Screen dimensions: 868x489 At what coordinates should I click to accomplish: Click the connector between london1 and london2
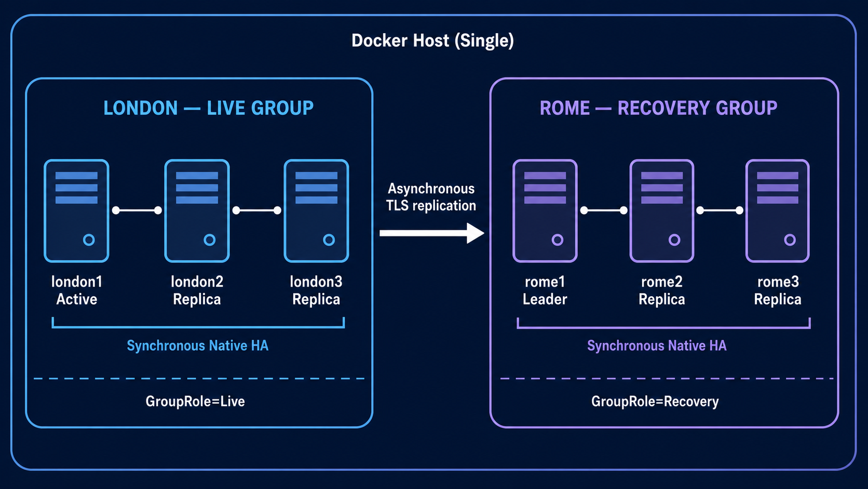137,210
